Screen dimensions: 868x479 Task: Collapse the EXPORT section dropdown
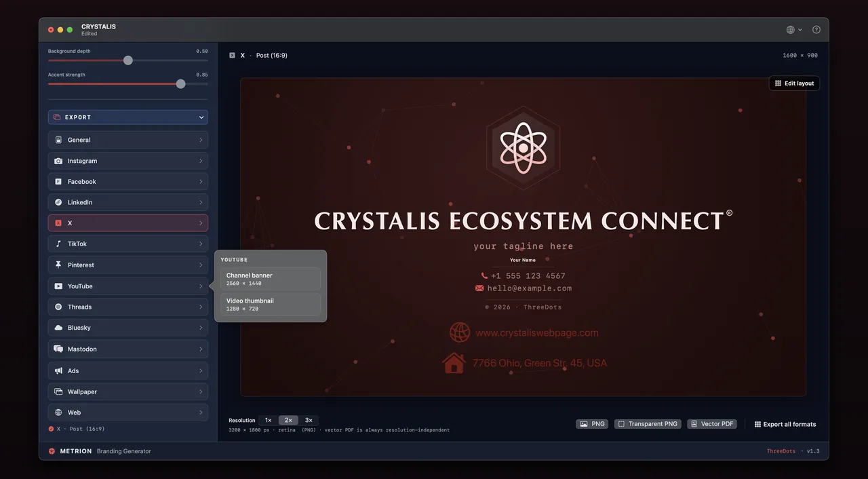click(201, 117)
